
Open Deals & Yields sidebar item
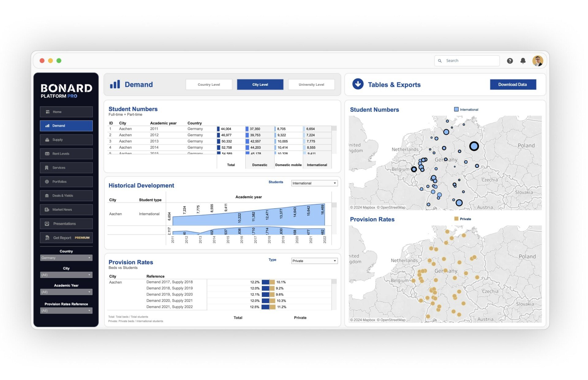[66, 196]
